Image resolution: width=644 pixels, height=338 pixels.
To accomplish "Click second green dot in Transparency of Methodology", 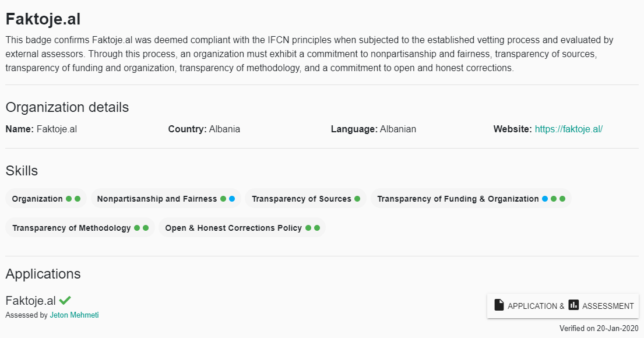I will click(146, 228).
